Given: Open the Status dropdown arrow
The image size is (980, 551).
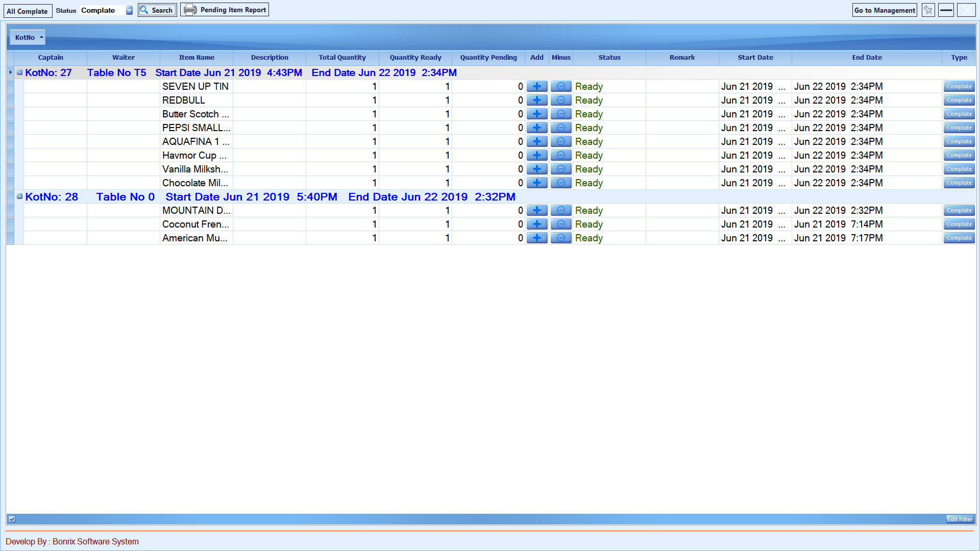Looking at the screenshot, I should (129, 10).
